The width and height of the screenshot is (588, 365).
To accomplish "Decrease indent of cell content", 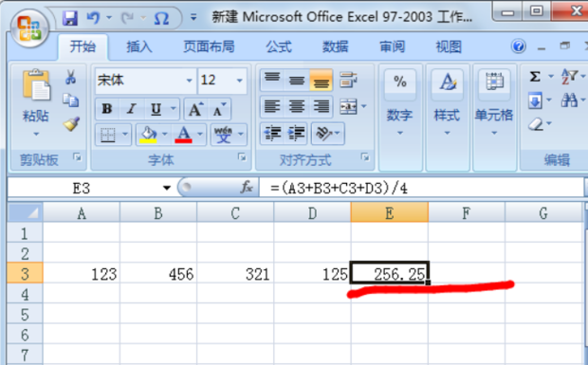I will [272, 134].
